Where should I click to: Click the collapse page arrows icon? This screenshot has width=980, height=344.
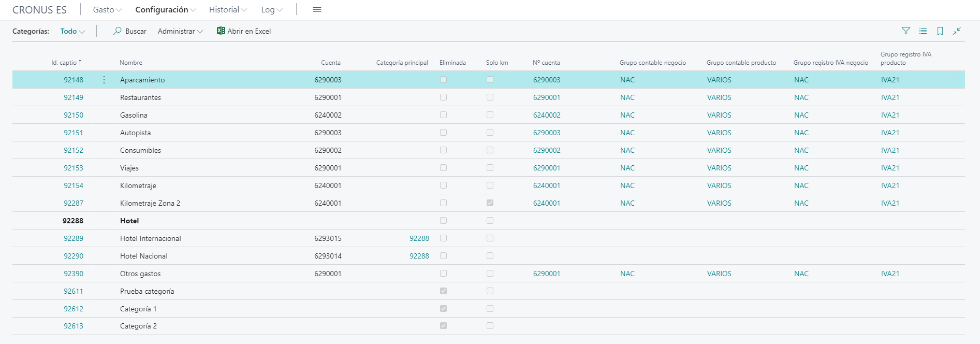click(957, 31)
